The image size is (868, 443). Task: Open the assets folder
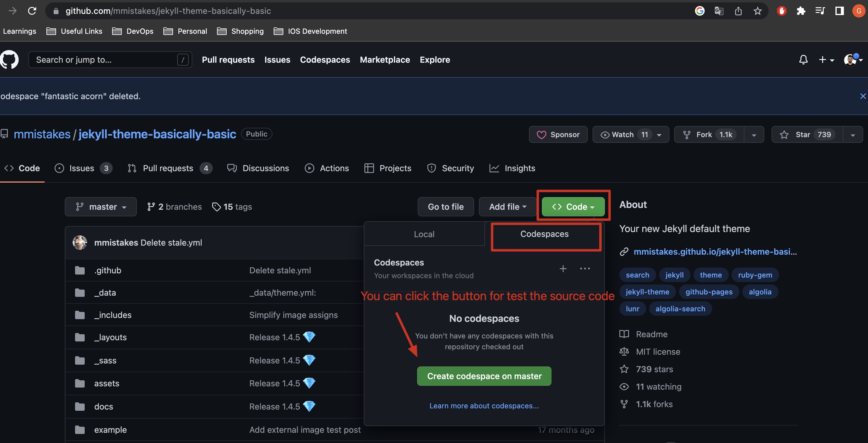click(x=106, y=383)
